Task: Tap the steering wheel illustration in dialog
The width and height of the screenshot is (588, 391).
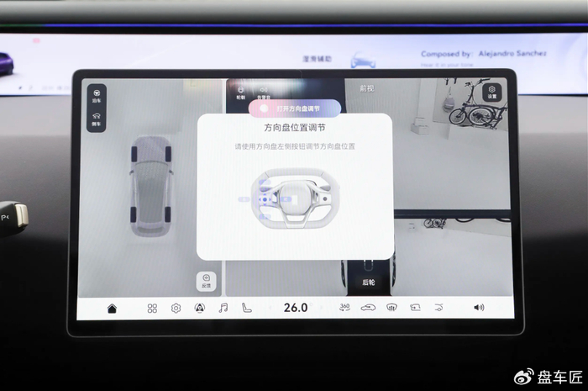Action: click(295, 199)
